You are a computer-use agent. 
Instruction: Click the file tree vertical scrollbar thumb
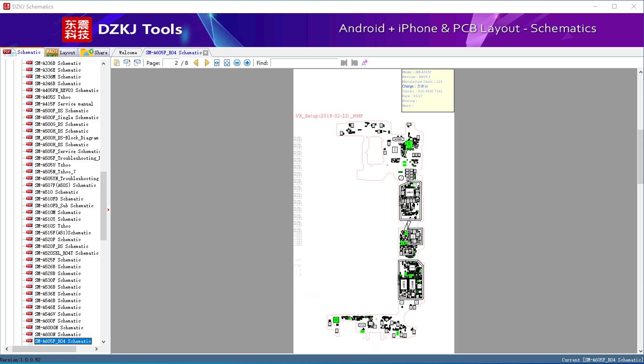pos(103,206)
